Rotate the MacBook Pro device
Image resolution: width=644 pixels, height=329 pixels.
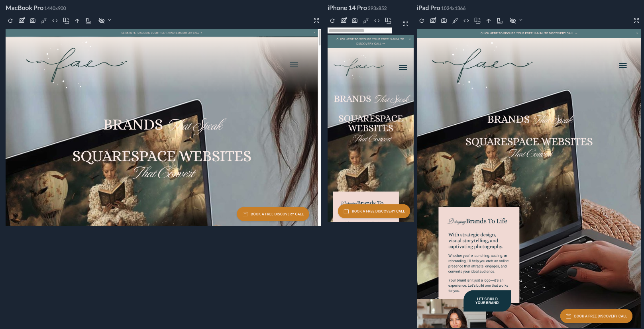(x=66, y=21)
